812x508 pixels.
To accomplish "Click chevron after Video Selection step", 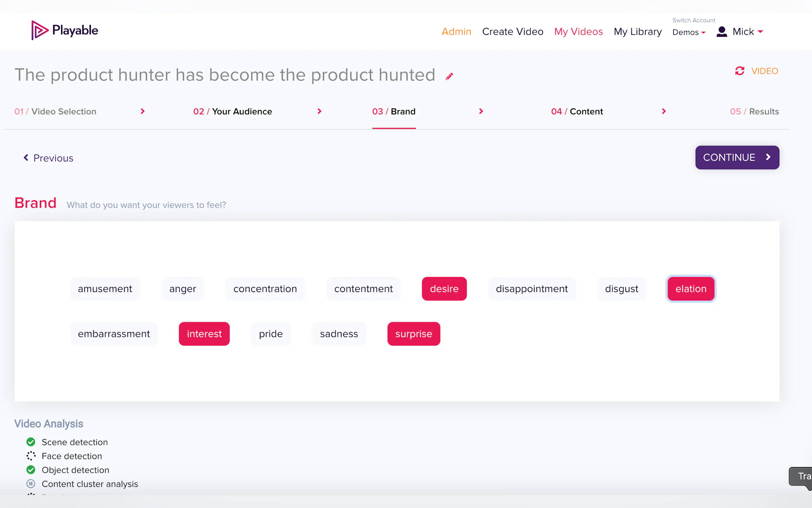I will [143, 111].
